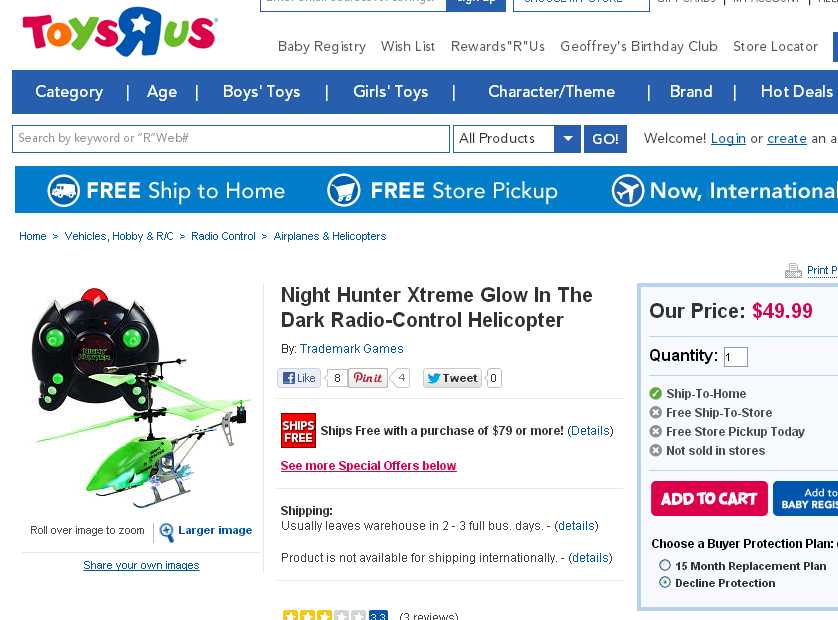
Task: Select 15 Month Replacement Plan option
Action: (x=665, y=565)
